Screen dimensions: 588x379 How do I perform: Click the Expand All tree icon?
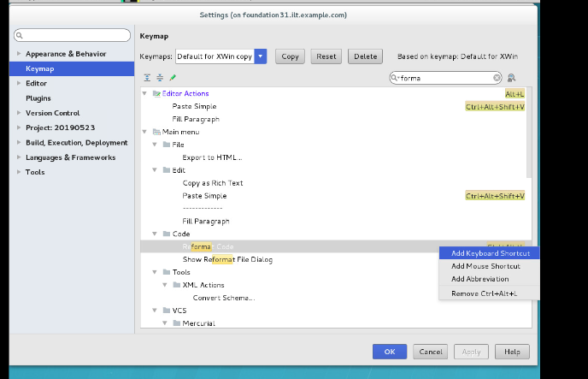147,77
